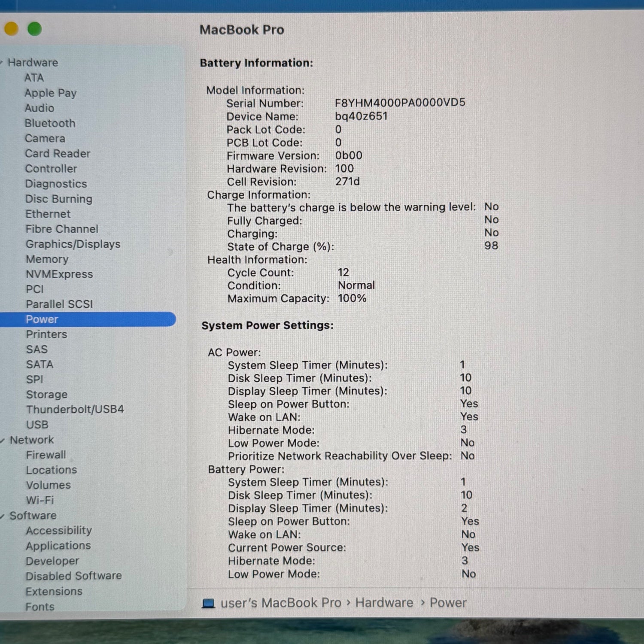Collapse the Software section chevron
Screen dimensions: 644x644
coord(3,516)
